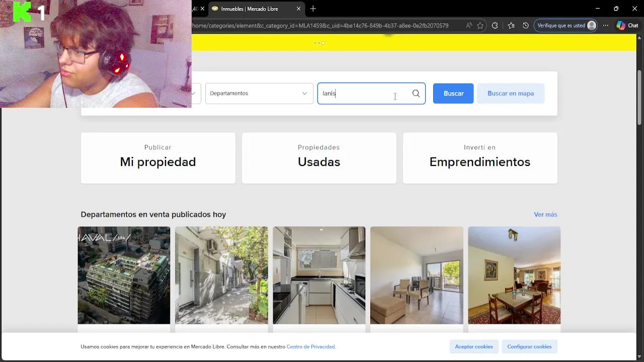The image size is (644, 362).
Task: Open the listing with courtyard passage photo
Action: (x=221, y=276)
